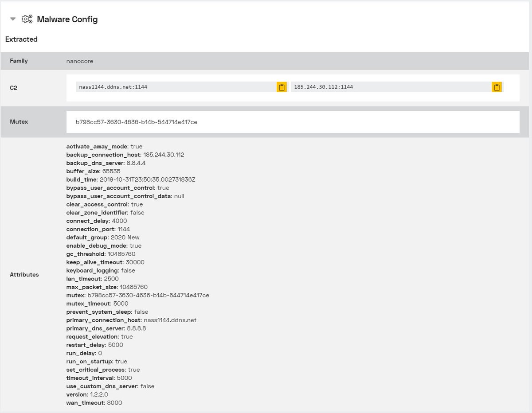This screenshot has height=413, width=532.
Task: Collapse the Malware Config section
Action: (x=13, y=19)
